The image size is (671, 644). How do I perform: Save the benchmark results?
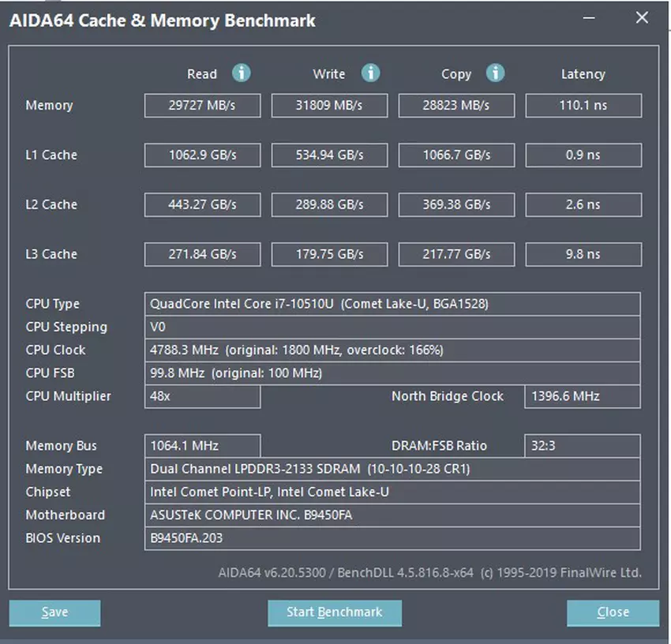pos(54,612)
